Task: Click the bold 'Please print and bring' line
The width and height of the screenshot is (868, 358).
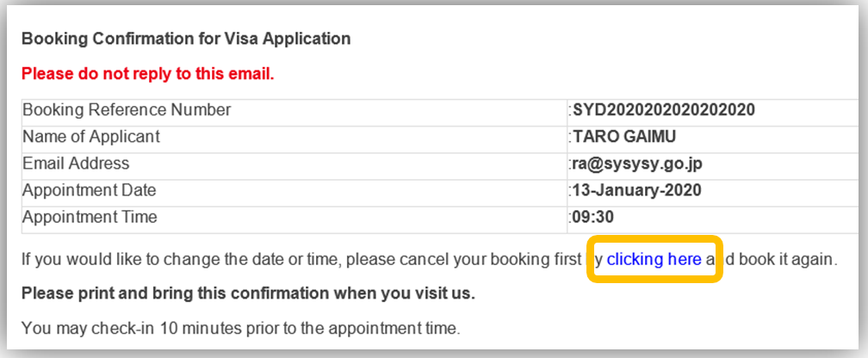Action: 248,293
